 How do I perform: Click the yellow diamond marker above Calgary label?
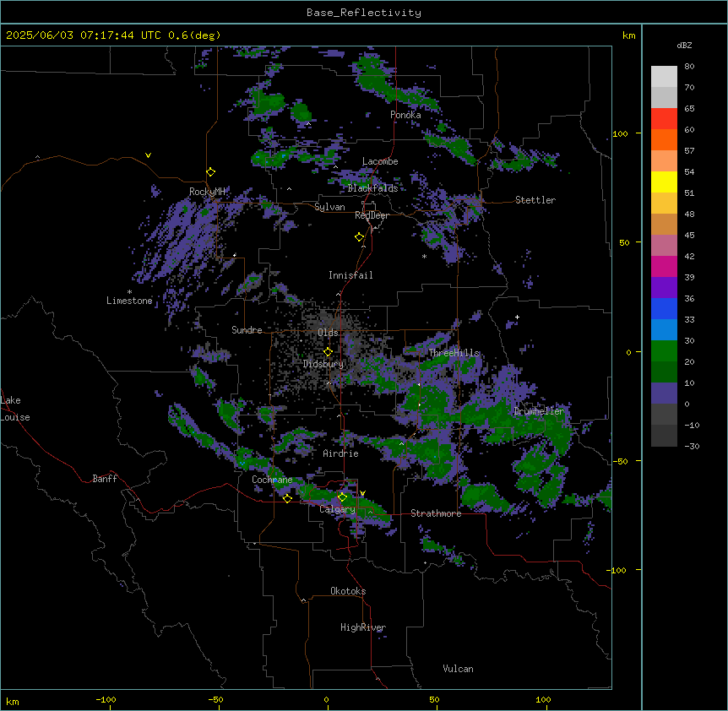coord(342,497)
